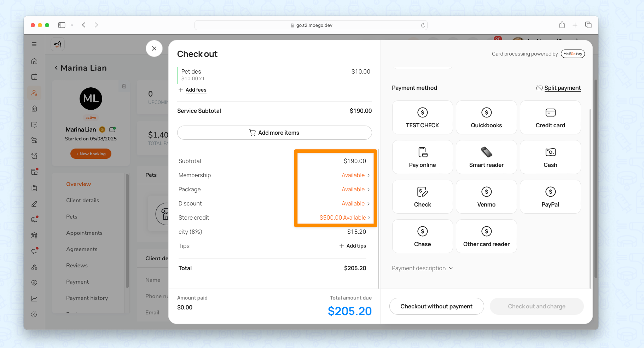Expand the Store credit $500.00 Available row
Screen dimensions: 644x348
(344, 218)
